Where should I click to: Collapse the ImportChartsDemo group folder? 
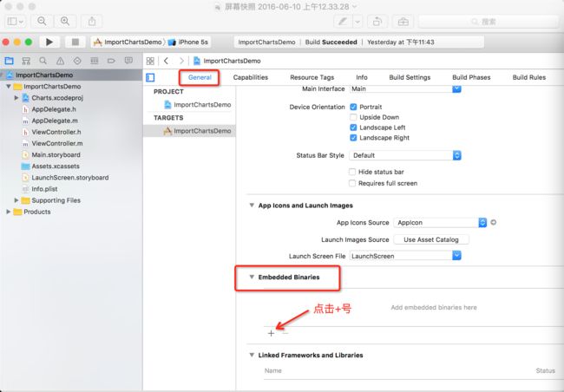point(9,87)
